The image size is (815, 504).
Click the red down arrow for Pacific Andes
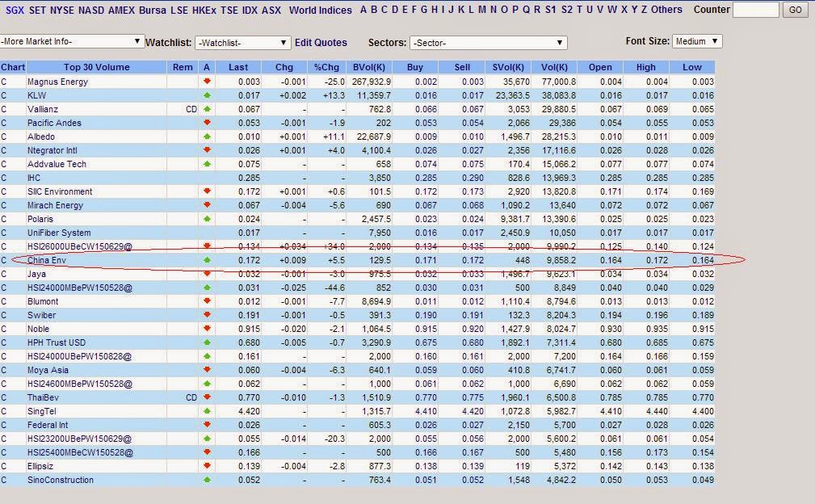pos(207,123)
